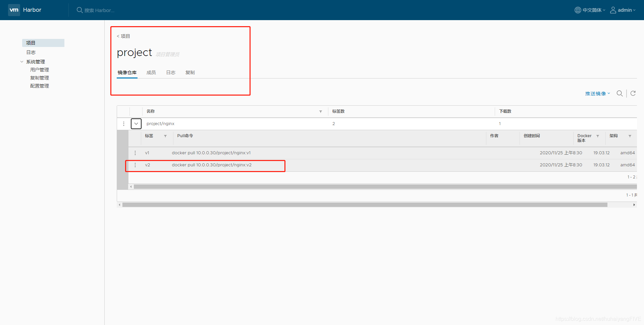Open 复制管理 in the sidebar
Screen dimensions: 644x325
click(x=40, y=78)
